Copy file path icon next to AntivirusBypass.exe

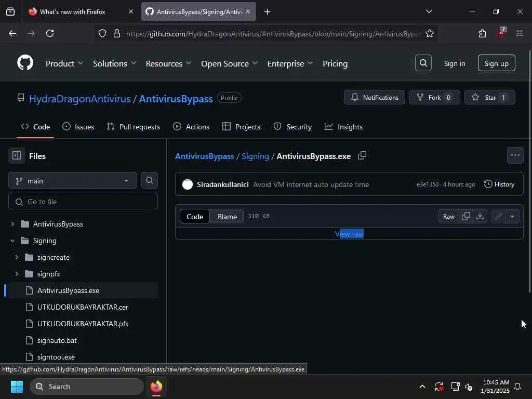tap(362, 156)
